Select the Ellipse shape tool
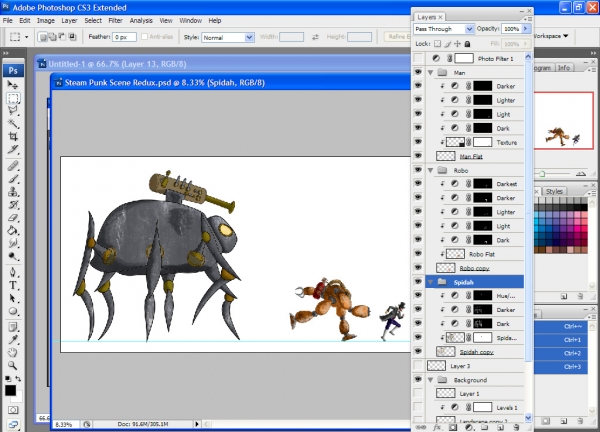600x432 pixels. pyautogui.click(x=13, y=311)
